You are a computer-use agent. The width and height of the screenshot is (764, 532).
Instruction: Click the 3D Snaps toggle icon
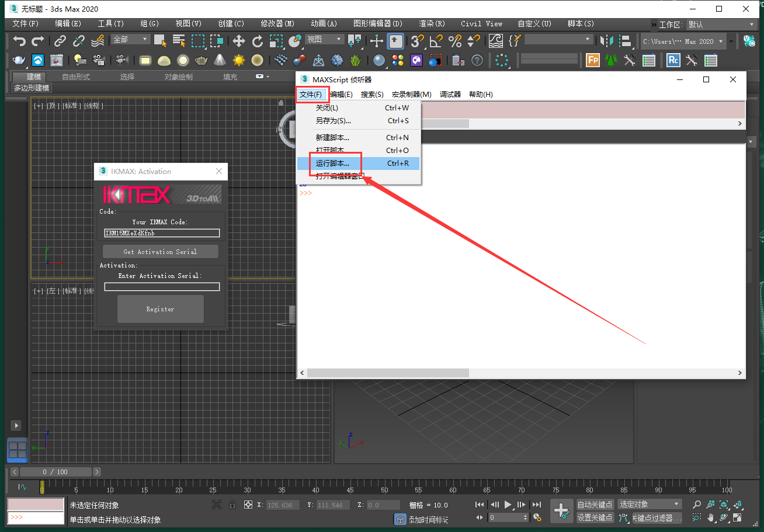coord(417,41)
